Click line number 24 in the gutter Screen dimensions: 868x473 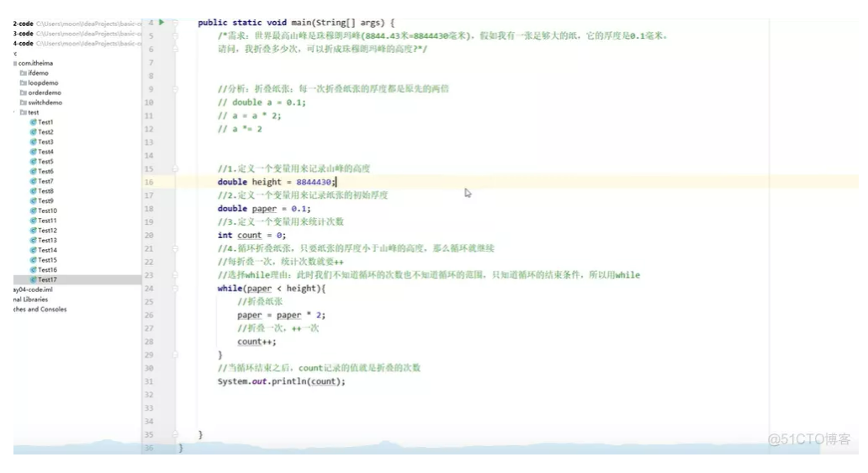coord(149,289)
